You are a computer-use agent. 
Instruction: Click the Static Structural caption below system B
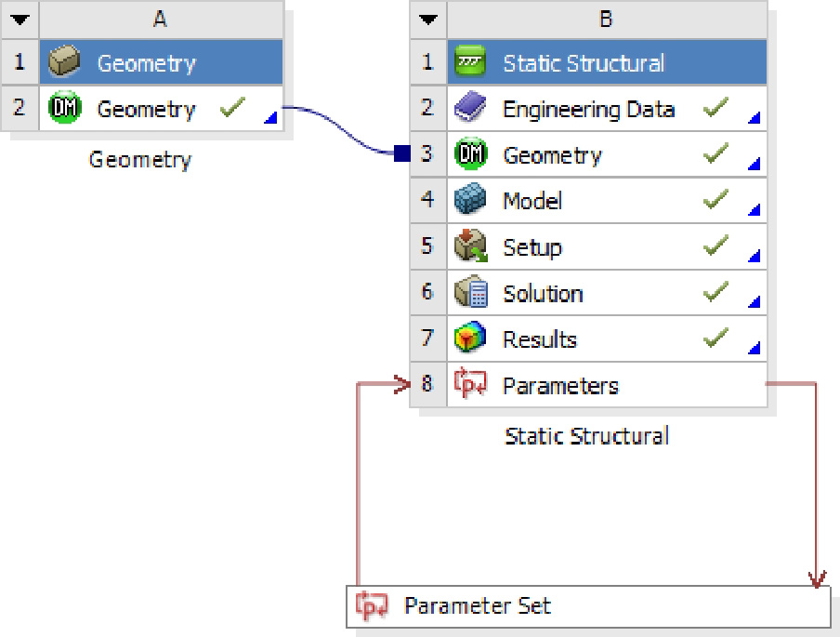(x=586, y=436)
